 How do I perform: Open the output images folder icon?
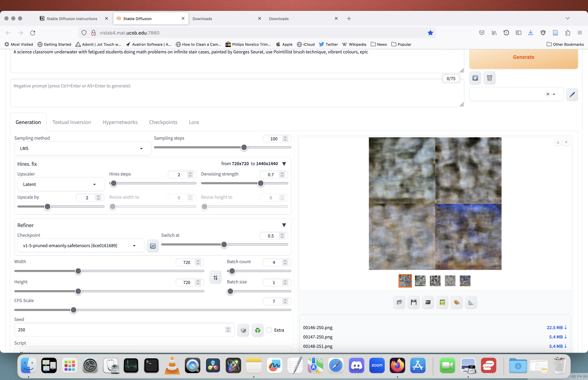399,302
